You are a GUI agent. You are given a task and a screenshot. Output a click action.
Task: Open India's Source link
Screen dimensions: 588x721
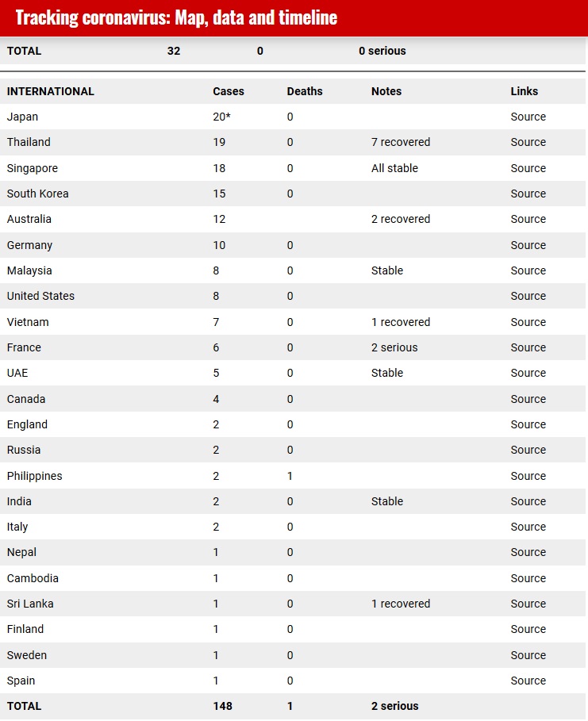coord(528,501)
